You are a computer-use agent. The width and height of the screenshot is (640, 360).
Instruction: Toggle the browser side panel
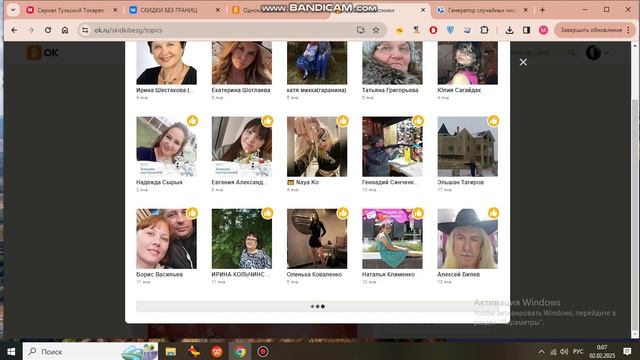[526, 30]
